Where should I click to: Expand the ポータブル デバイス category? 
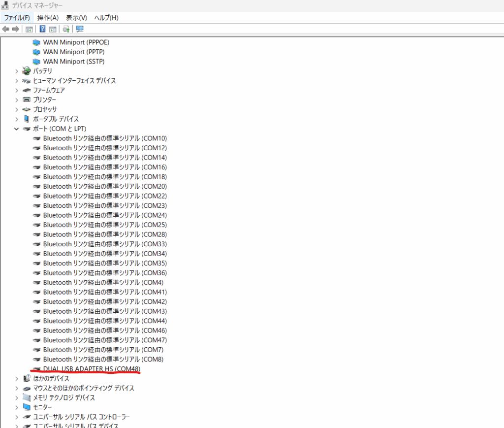click(16, 119)
